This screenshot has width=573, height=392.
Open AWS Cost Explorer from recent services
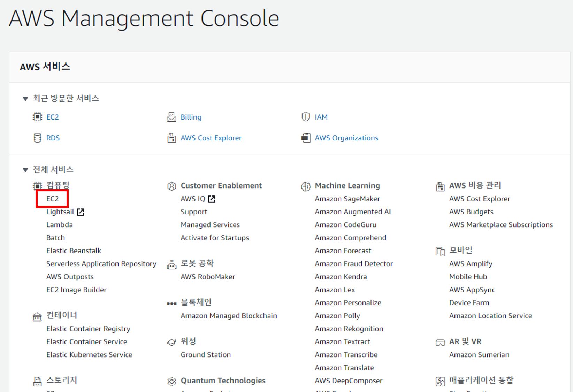(211, 138)
